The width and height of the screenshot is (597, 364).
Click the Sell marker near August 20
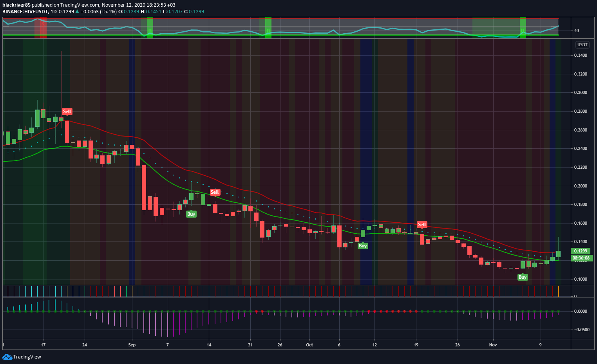67,112
